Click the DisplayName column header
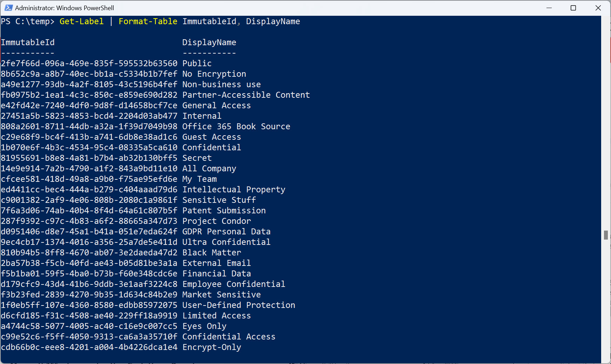This screenshot has height=364, width=611. point(209,42)
